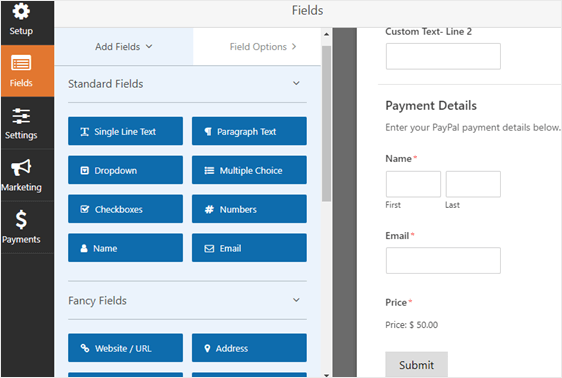Add an Address field

249,348
